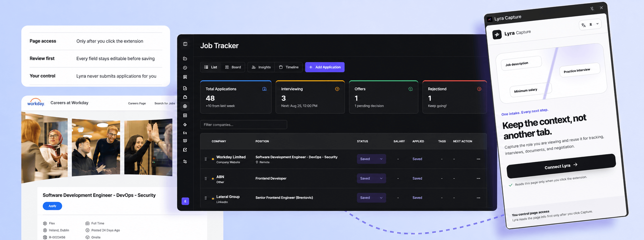Click Senior Frontend Engineer (Brentovic) position

pos(284,198)
